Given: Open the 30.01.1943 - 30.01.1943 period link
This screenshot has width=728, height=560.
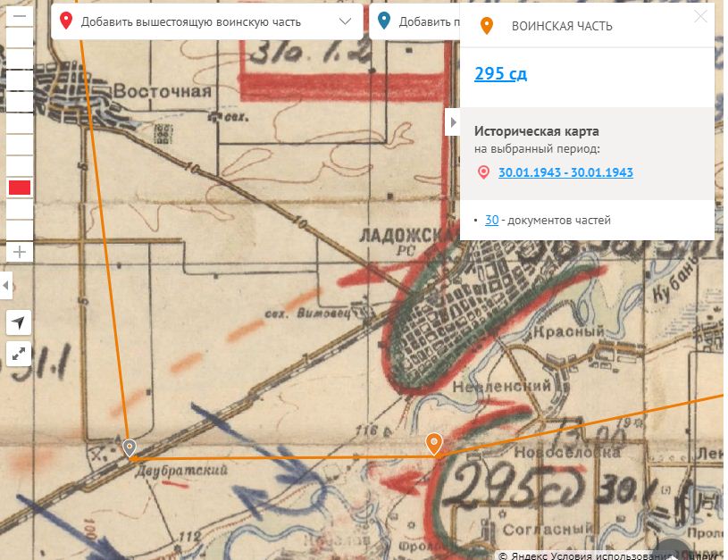Looking at the screenshot, I should 565,172.
